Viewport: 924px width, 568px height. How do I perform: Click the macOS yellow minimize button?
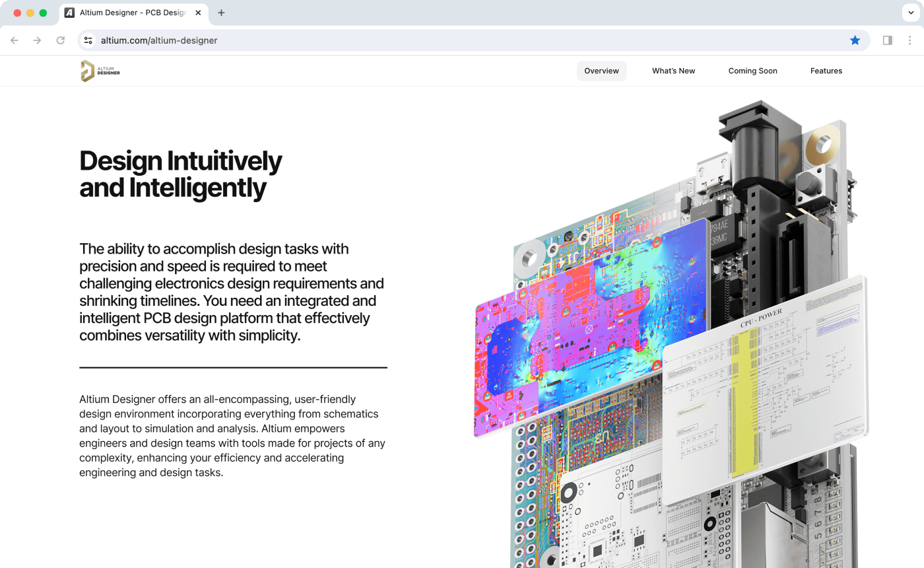[30, 13]
